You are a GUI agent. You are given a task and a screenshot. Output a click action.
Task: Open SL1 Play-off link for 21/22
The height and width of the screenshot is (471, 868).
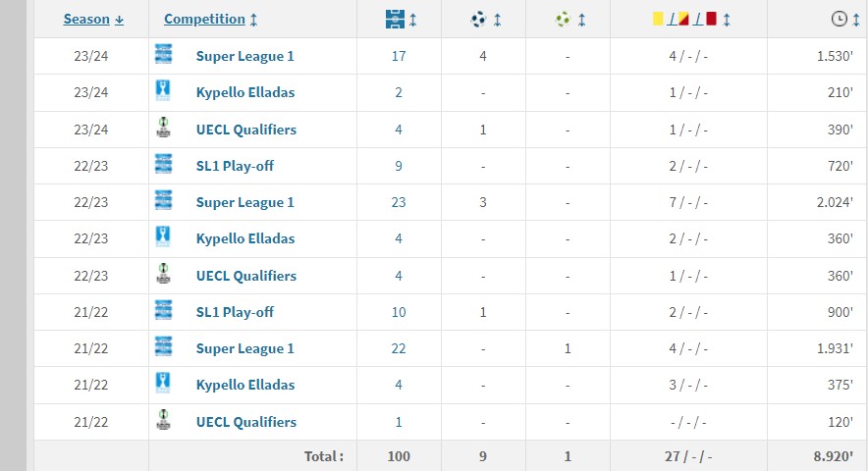[235, 312]
